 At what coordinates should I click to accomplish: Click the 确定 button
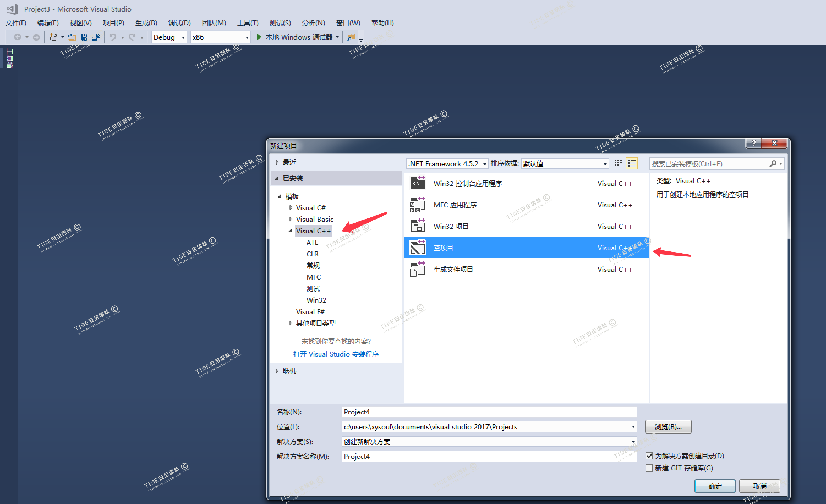click(715, 486)
